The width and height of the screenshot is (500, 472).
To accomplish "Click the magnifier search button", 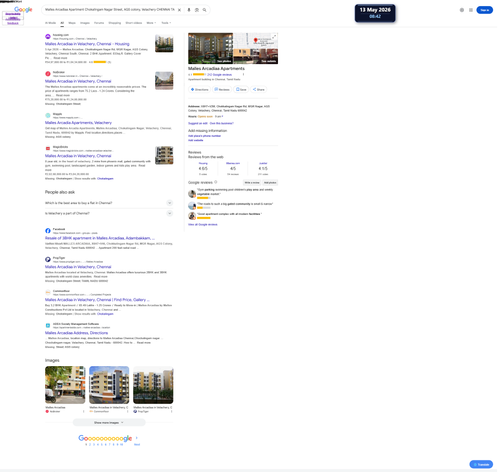I will [204, 10].
